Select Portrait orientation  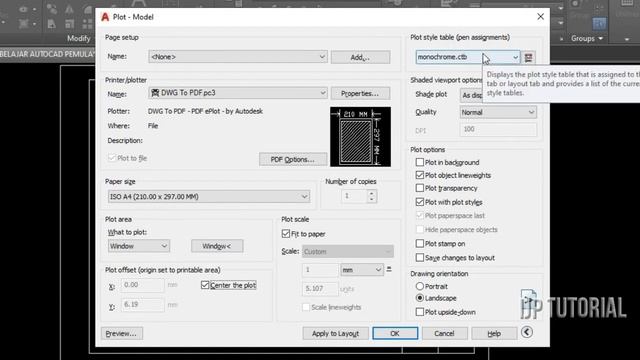[420, 286]
